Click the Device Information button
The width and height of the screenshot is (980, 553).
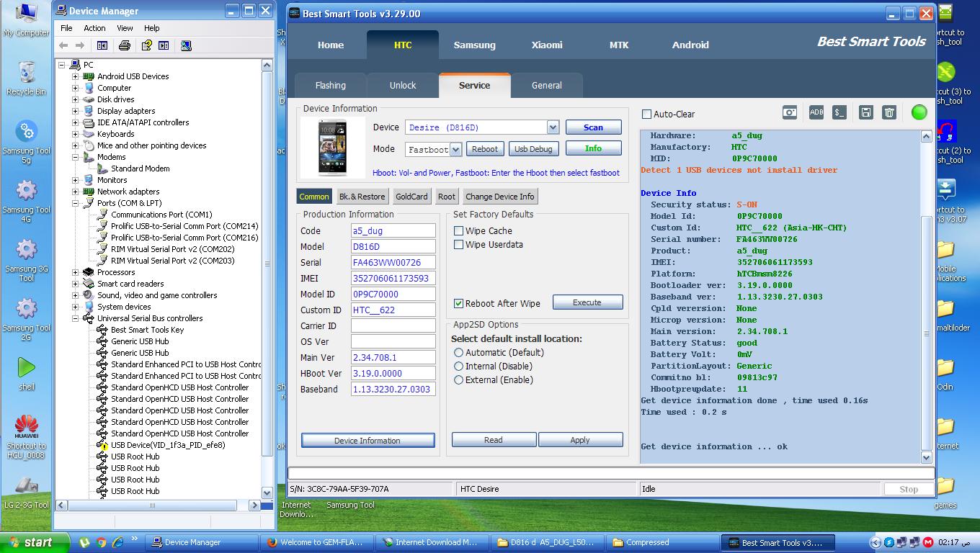[x=367, y=441]
